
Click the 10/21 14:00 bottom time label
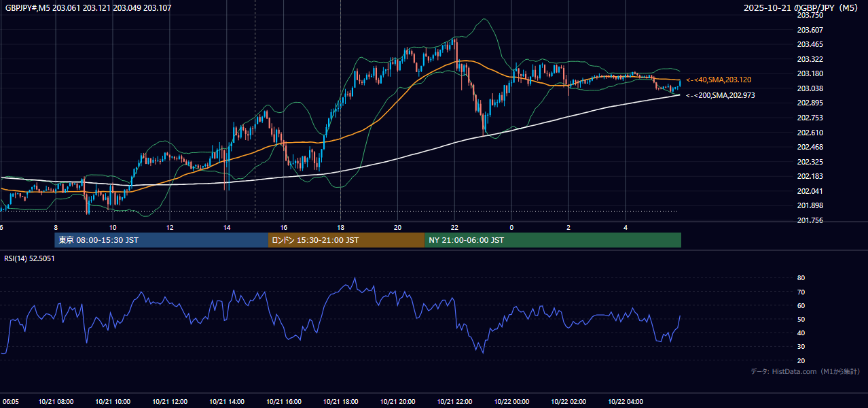point(227,402)
